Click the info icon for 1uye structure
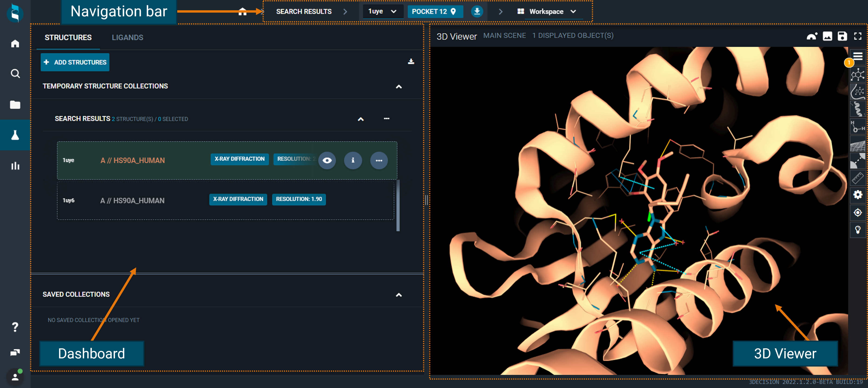 [x=353, y=160]
